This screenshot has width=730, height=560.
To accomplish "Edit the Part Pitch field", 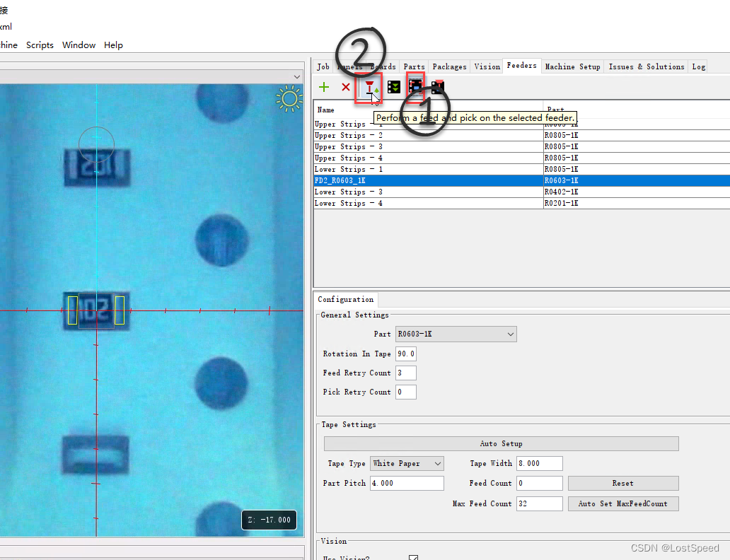I will pos(407,483).
